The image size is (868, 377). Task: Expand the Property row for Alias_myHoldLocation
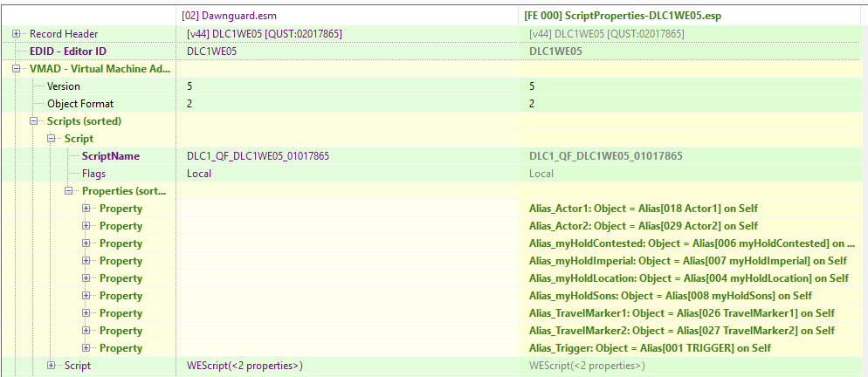[86, 278]
